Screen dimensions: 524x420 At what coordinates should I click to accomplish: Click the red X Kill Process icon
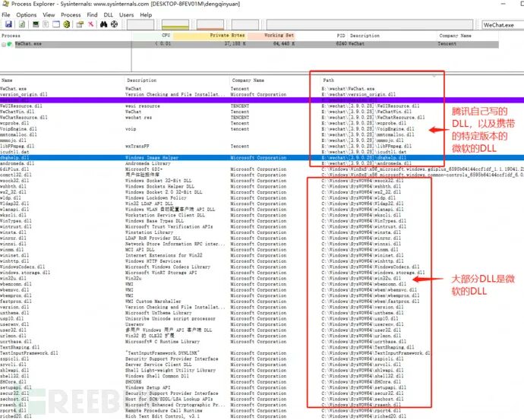(x=90, y=24)
